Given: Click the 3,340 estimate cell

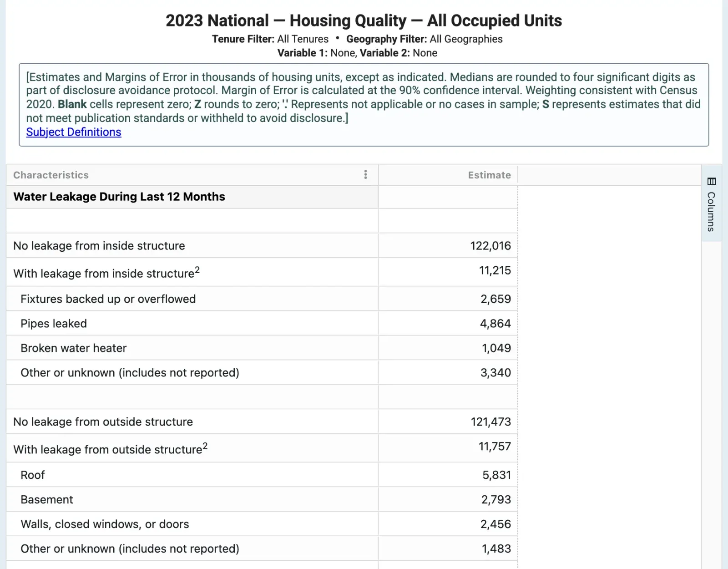Looking at the screenshot, I should [x=448, y=373].
